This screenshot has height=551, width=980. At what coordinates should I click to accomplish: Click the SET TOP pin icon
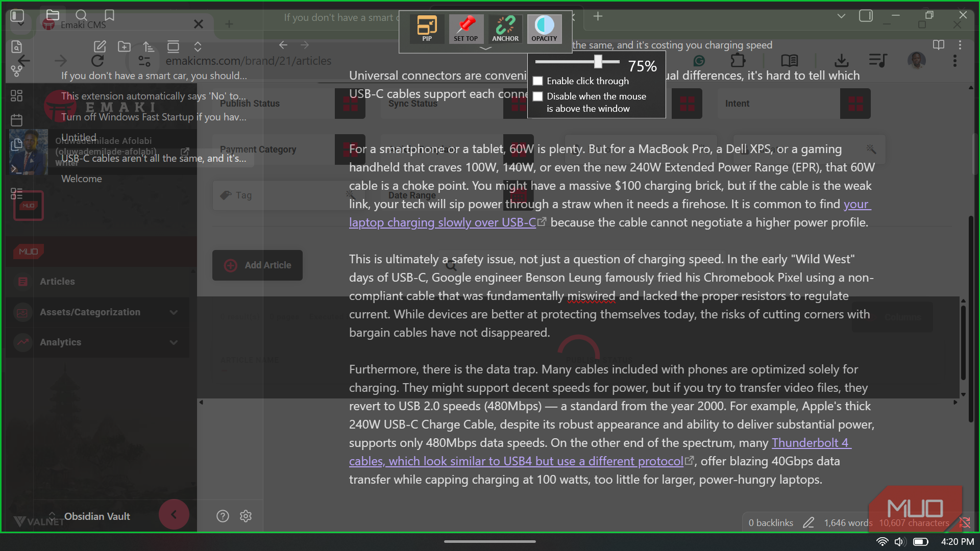click(465, 28)
